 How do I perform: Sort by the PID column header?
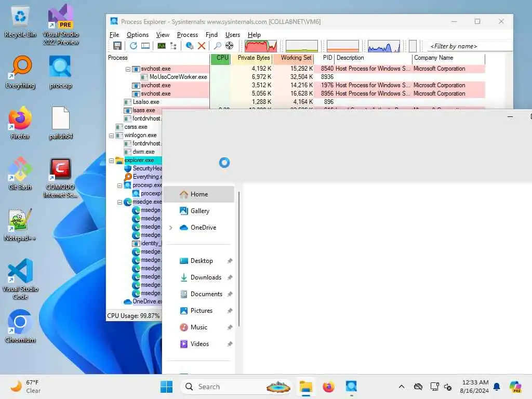tap(324, 58)
